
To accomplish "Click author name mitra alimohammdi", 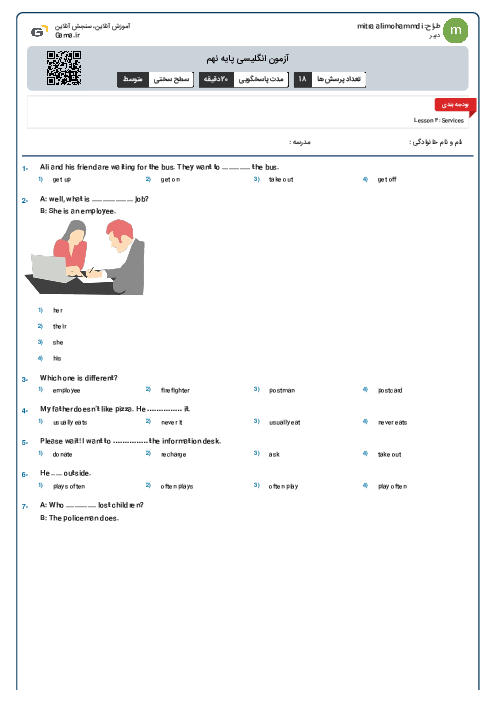I will pos(390,26).
